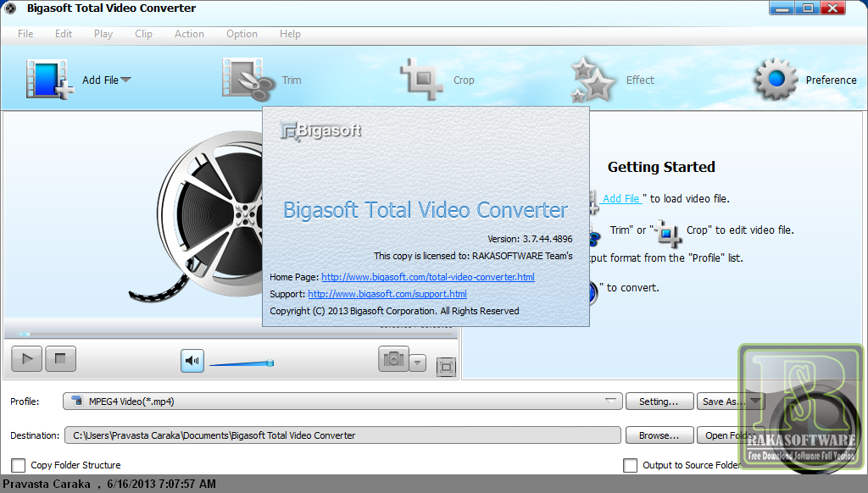This screenshot has height=493, width=868.
Task: Click the Setting... button
Action: click(x=659, y=402)
